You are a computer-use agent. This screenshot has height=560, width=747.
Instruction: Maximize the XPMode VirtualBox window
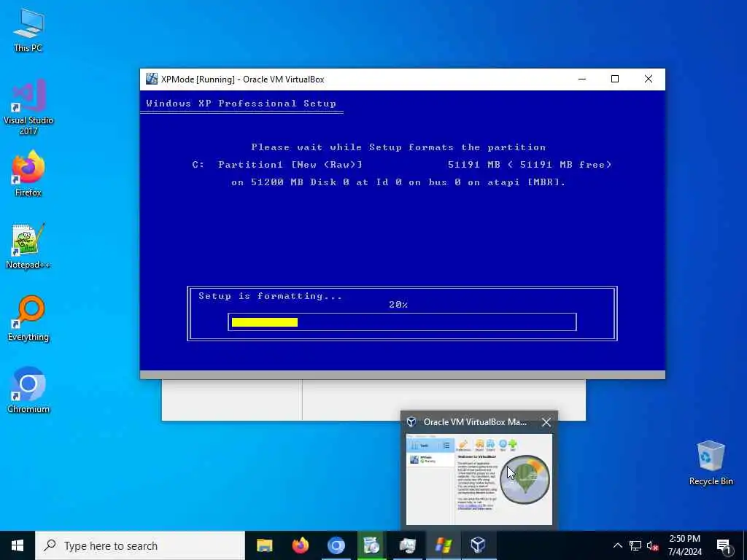pyautogui.click(x=614, y=79)
